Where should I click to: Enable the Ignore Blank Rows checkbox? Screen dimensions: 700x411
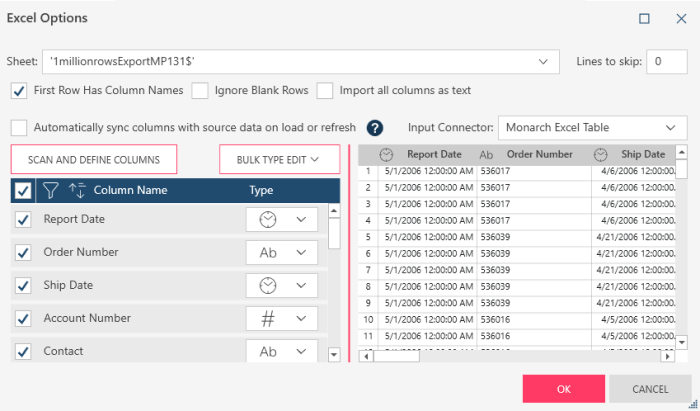200,91
